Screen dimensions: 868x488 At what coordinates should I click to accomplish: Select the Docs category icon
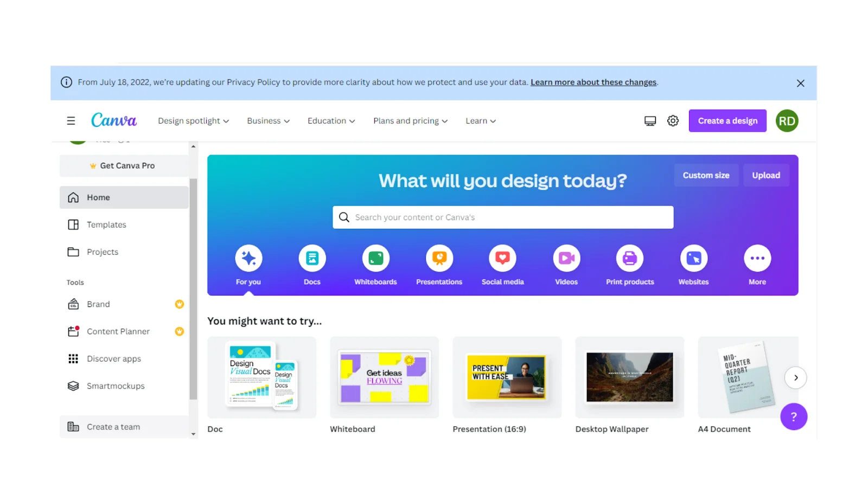312,258
